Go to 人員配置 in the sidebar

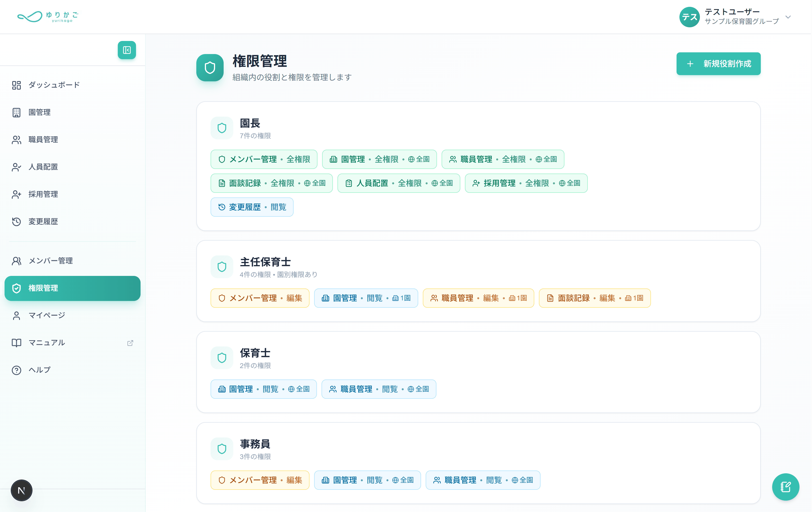point(73,167)
